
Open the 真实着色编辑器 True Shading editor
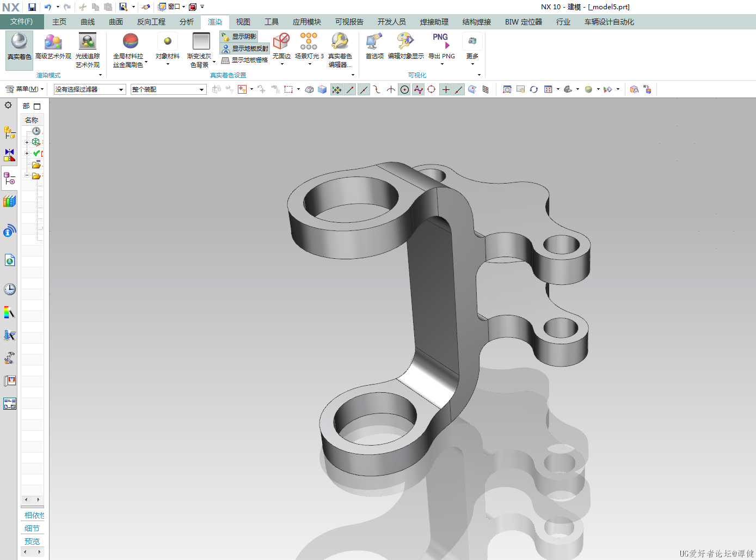340,50
